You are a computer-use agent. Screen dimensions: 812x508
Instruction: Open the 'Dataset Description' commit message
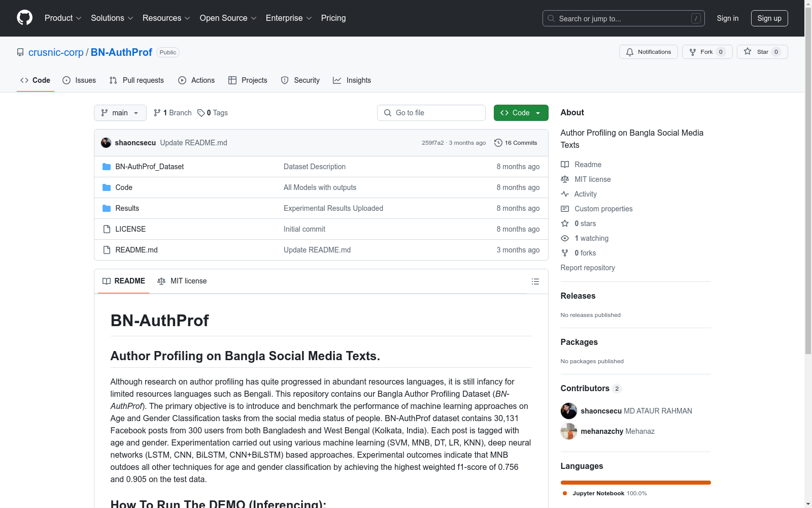(x=315, y=167)
